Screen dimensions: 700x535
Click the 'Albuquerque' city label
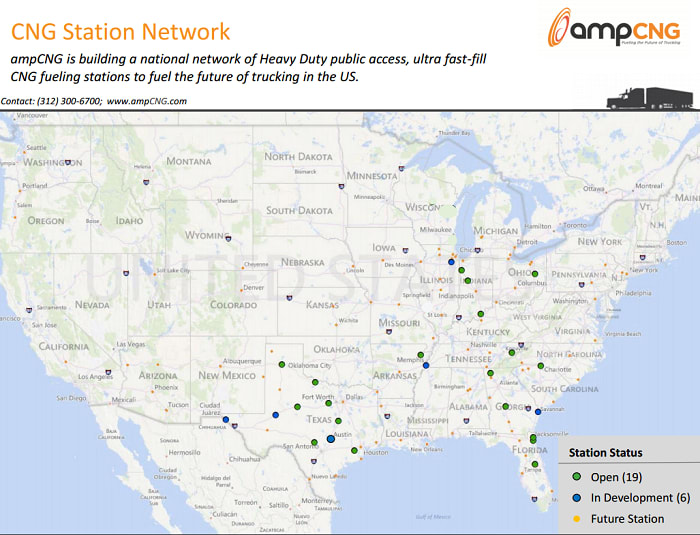click(242, 361)
